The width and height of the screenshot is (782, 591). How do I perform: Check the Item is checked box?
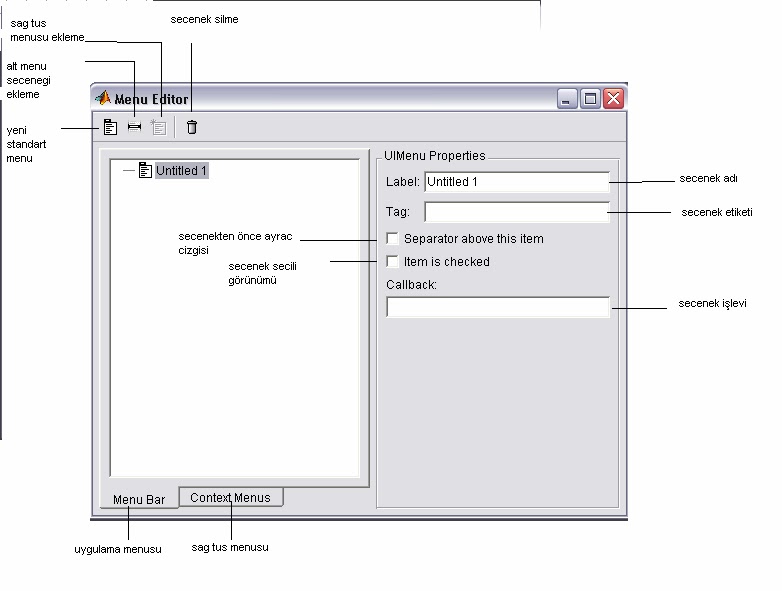392,261
